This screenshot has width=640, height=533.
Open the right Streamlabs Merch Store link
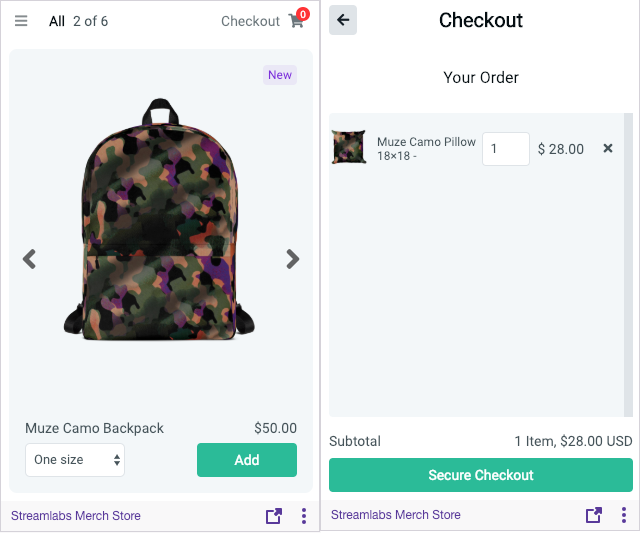(x=396, y=515)
